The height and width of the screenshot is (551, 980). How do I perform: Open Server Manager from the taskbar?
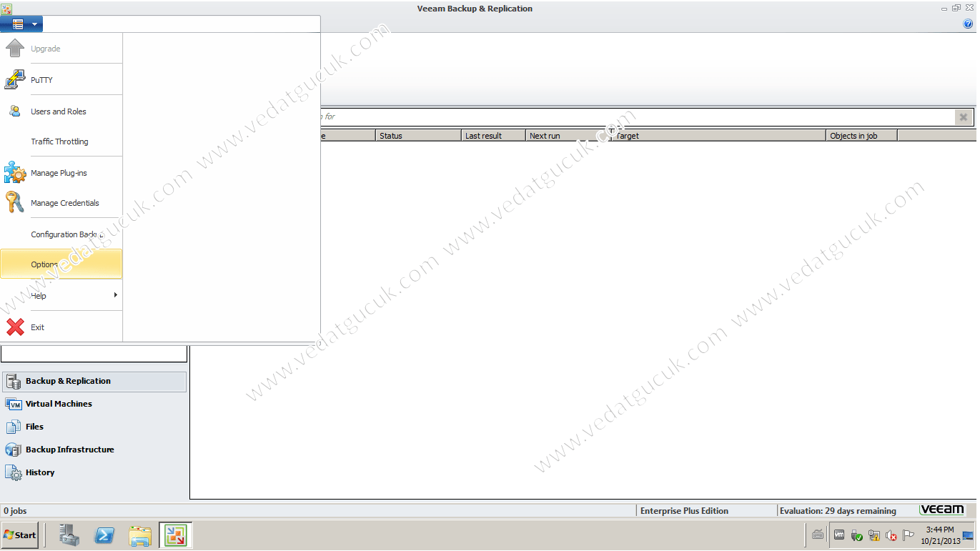pos(70,535)
